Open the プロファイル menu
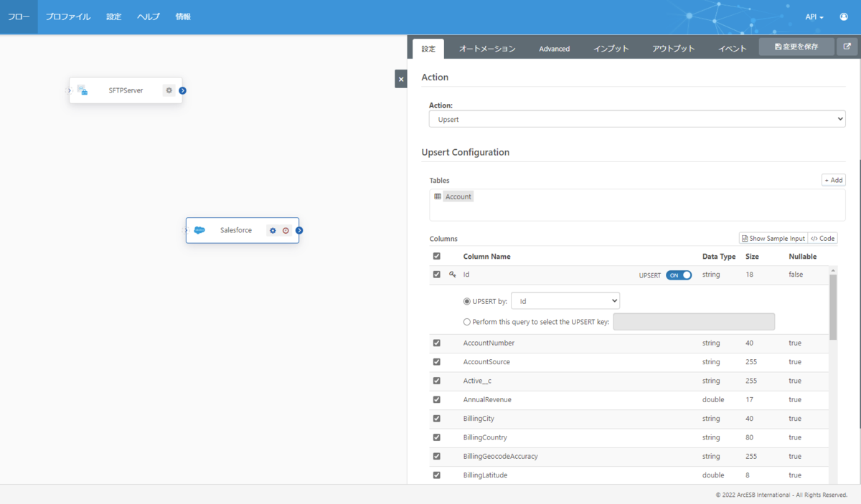 click(68, 16)
